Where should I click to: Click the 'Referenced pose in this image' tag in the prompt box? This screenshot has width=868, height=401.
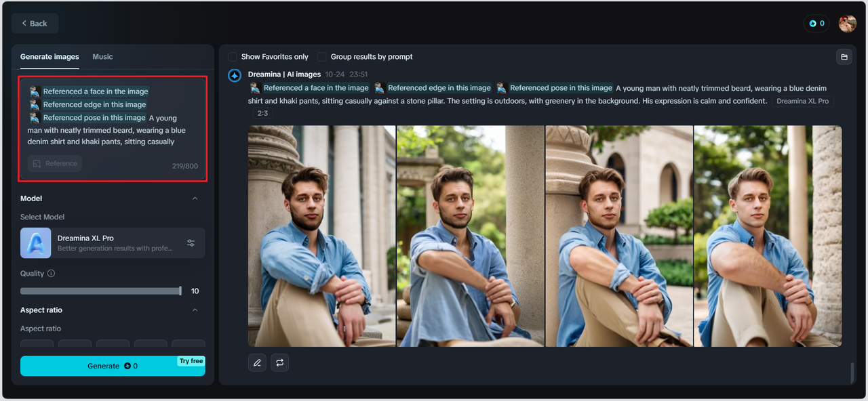[x=94, y=118]
